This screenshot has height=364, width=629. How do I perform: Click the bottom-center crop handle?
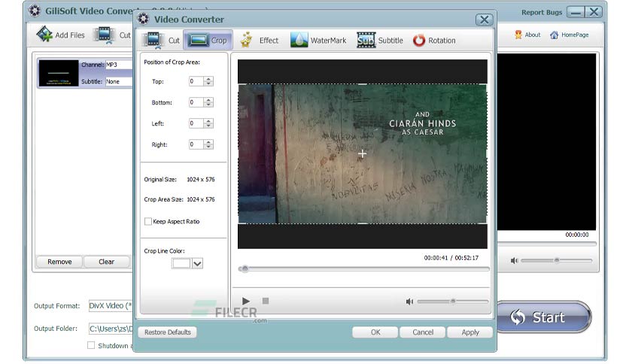pos(362,223)
